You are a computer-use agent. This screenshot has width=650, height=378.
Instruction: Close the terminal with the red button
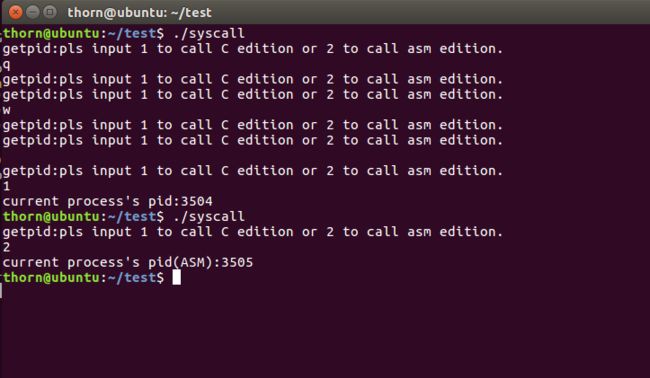click(15, 12)
